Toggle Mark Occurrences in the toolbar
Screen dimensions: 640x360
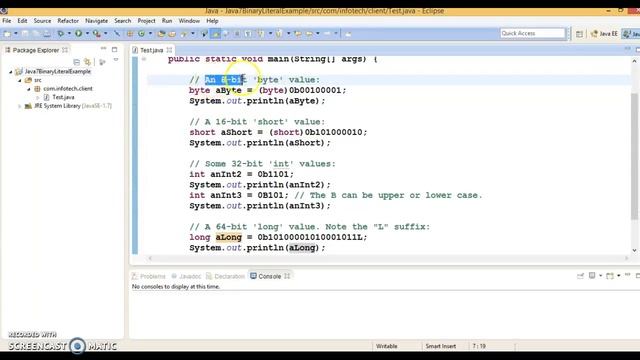click(x=215, y=34)
